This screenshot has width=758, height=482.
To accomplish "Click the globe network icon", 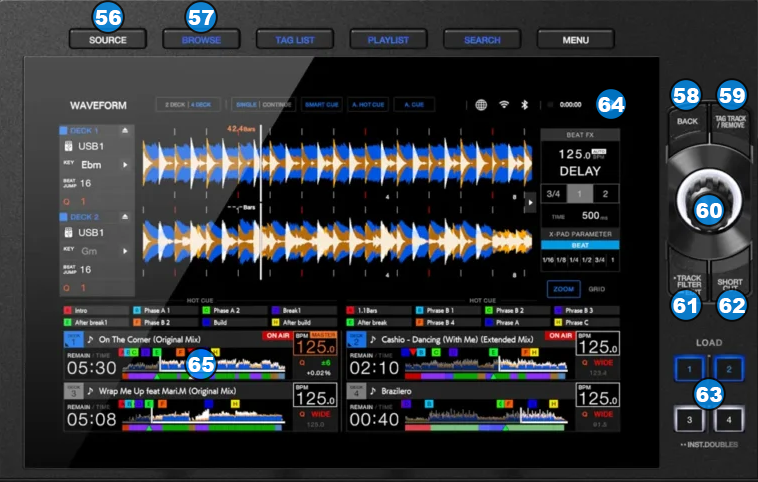I will 479,104.
